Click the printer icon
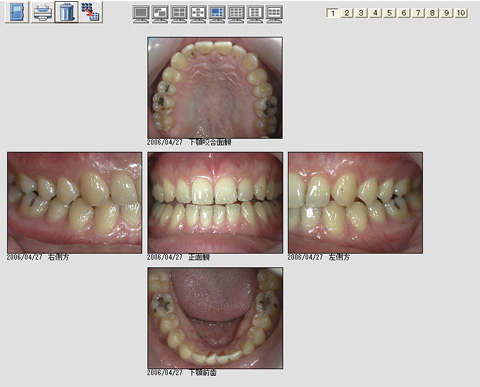This screenshot has width=480, height=387. tap(42, 12)
